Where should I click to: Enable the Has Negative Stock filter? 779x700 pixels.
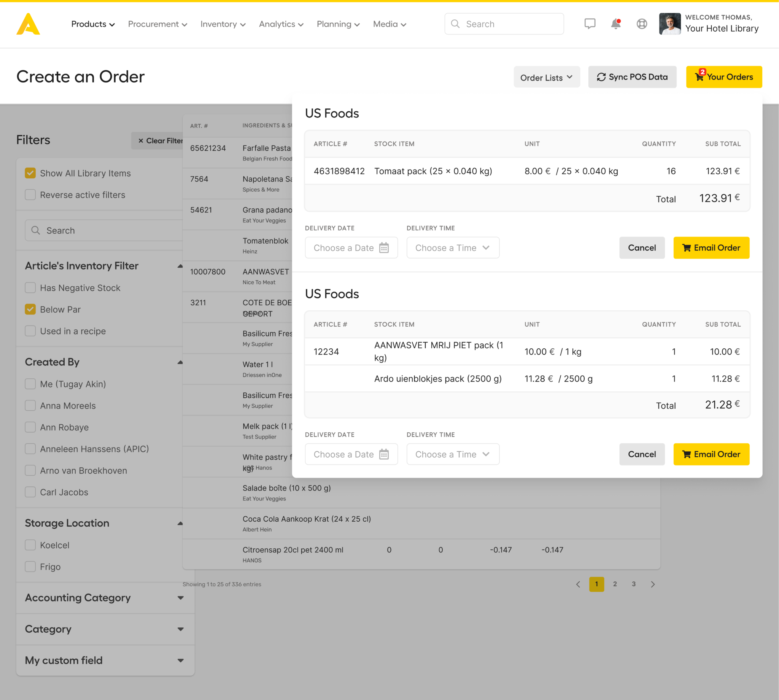(x=30, y=287)
